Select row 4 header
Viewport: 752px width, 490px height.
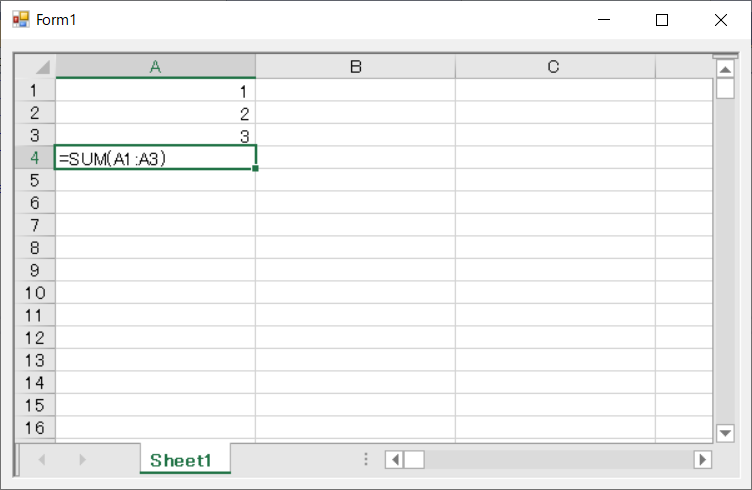pyautogui.click(x=35, y=158)
